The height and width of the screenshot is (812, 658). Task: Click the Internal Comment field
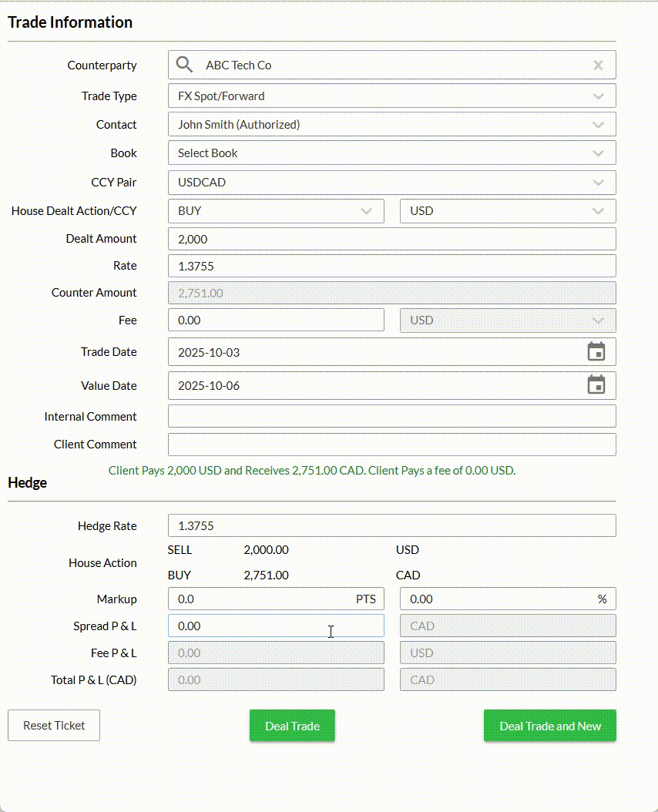pos(391,416)
